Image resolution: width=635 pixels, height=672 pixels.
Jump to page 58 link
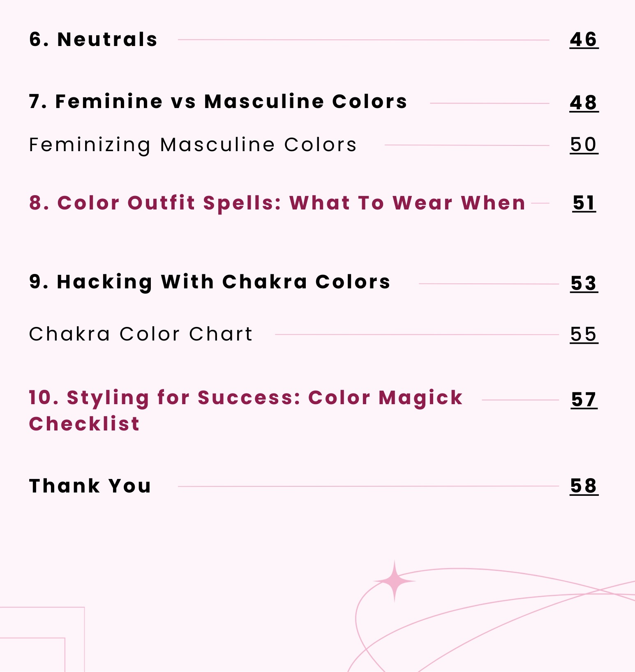tap(584, 486)
